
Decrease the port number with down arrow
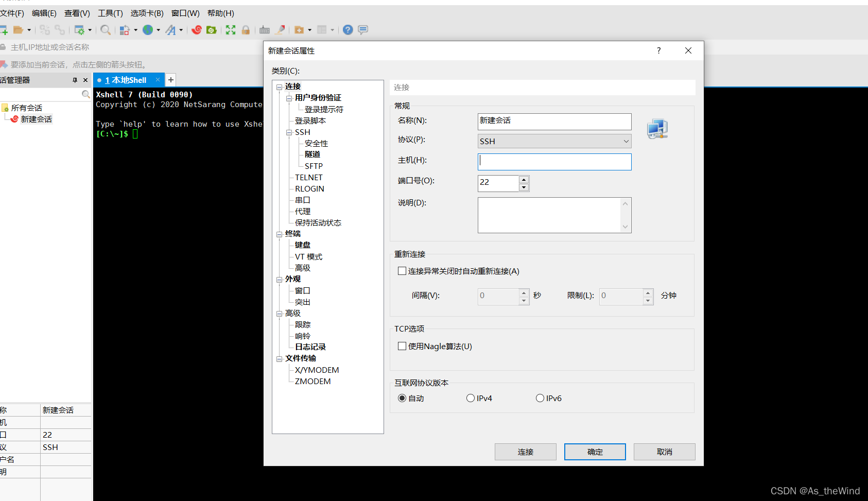tap(524, 187)
